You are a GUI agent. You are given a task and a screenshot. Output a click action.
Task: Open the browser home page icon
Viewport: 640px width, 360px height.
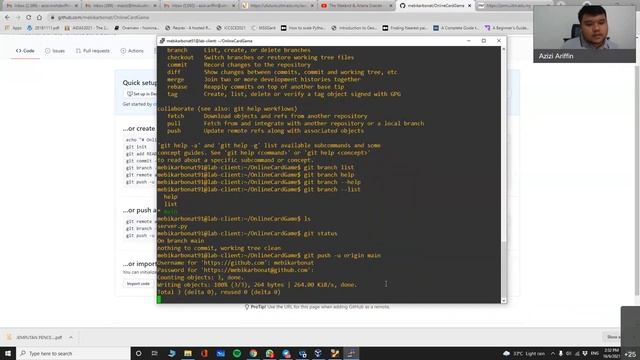click(39, 18)
